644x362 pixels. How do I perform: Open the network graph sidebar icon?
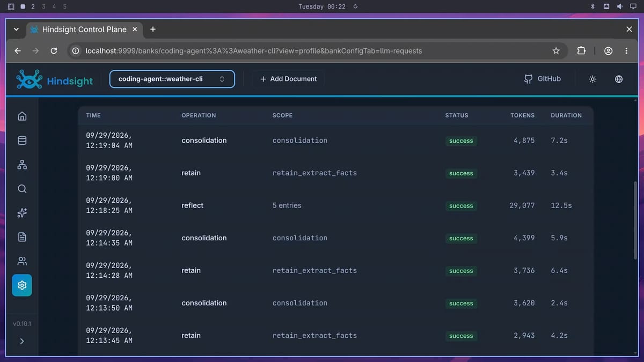pos(22,165)
